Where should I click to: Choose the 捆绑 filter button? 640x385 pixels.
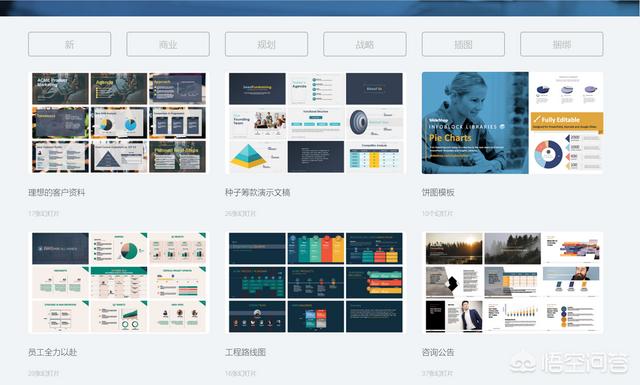[x=561, y=44]
